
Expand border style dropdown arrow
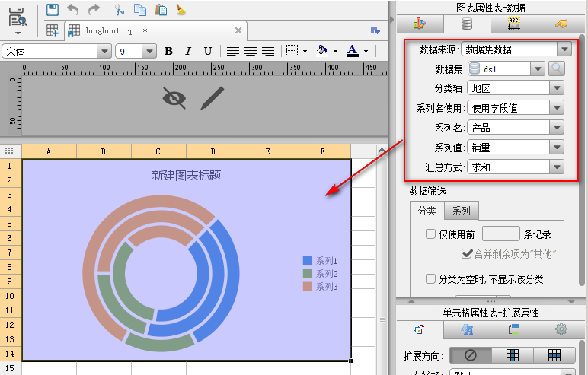click(x=305, y=51)
